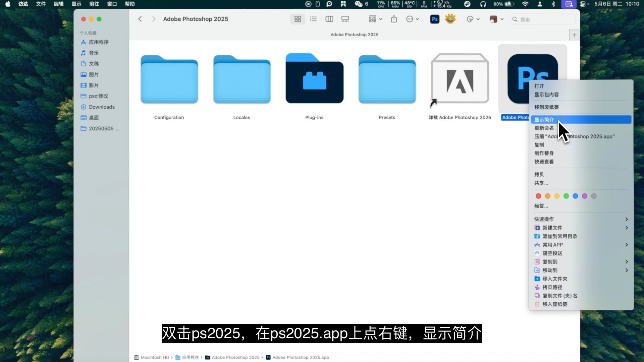Choose 移入废纸篓 at menu bottom

(x=581, y=304)
